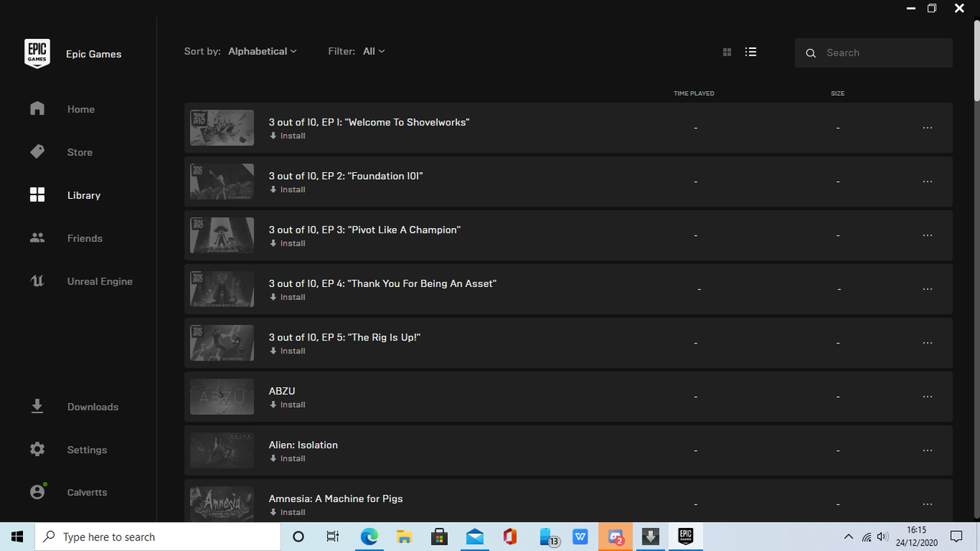Expand the Filter All dropdown

coord(374,51)
